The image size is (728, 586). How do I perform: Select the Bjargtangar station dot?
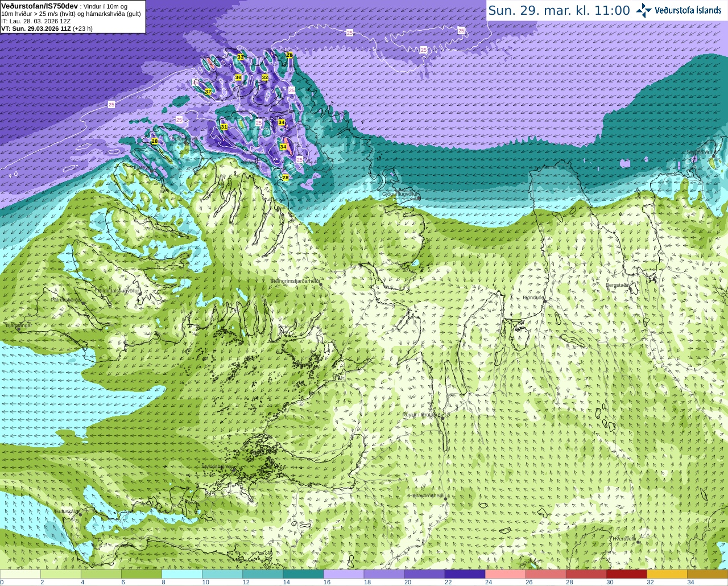[x=19, y=329]
